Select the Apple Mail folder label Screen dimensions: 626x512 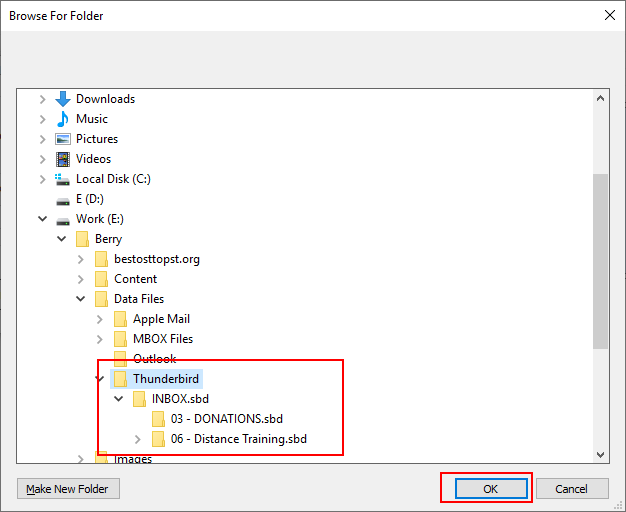click(161, 319)
